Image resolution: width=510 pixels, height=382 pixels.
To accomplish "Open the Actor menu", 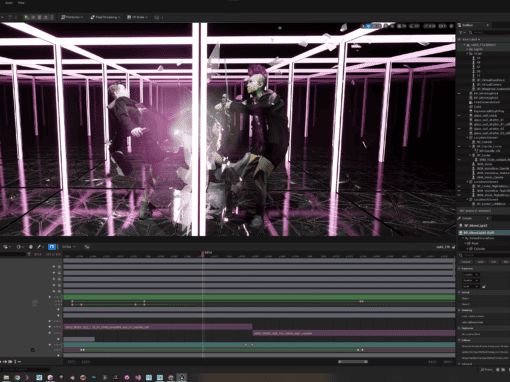I will click(x=9, y=3).
